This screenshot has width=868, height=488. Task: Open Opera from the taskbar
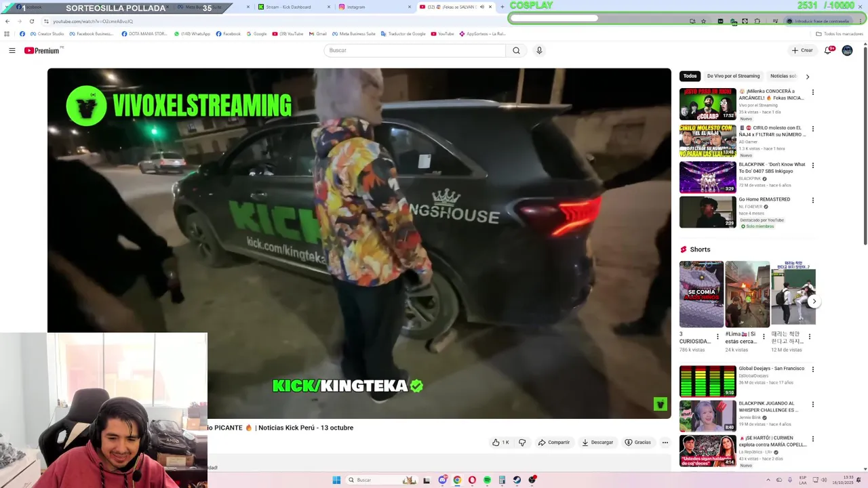pyautogui.click(x=472, y=480)
